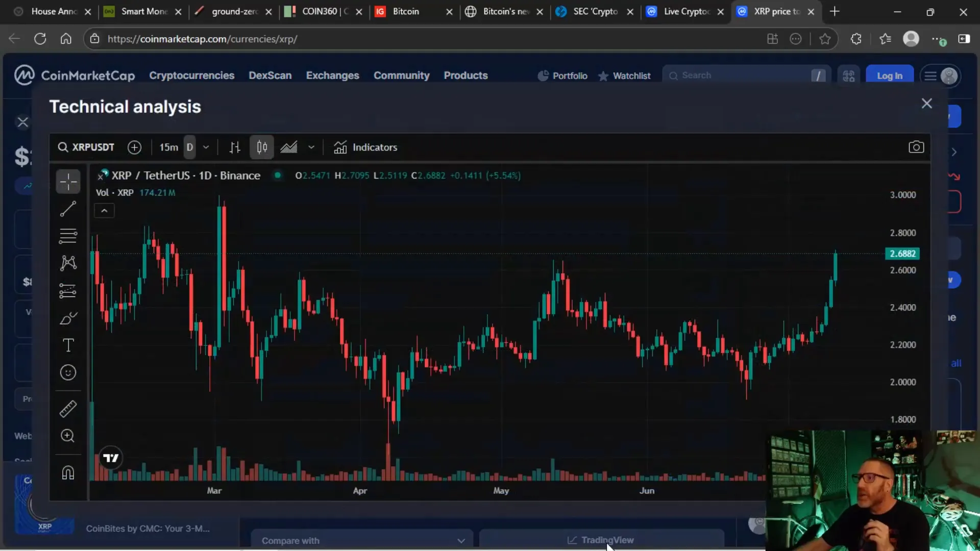This screenshot has width=980, height=551.
Task: Select the brush drawing tool
Action: [x=68, y=318]
